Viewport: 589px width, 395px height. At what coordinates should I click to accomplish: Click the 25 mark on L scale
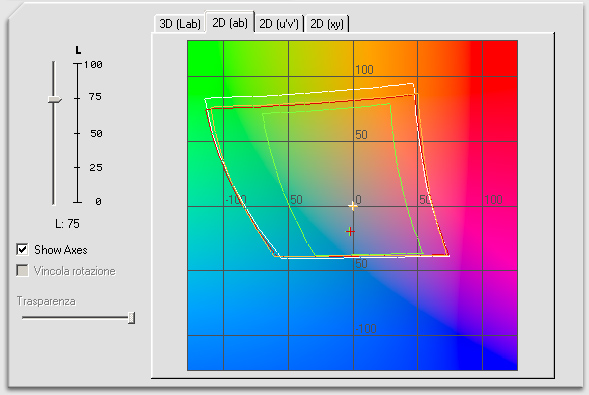(x=96, y=167)
